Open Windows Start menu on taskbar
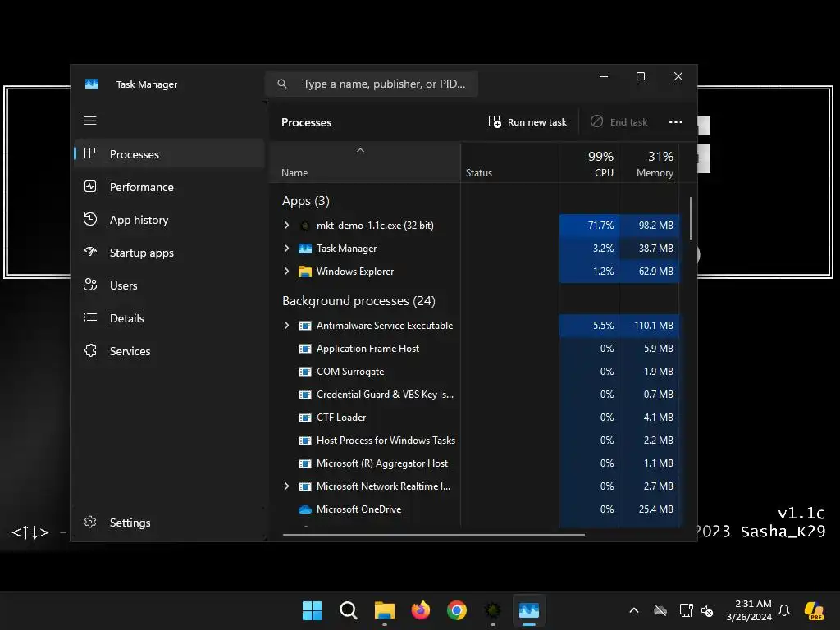 click(312, 610)
